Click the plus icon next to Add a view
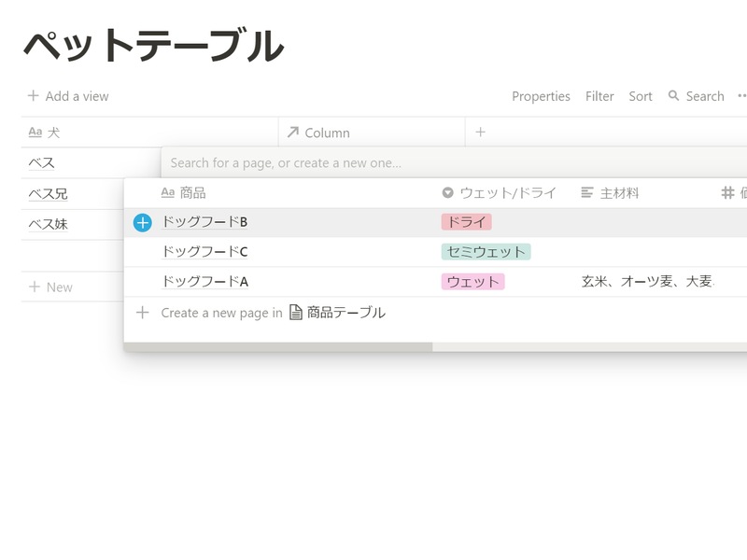Image resolution: width=747 pixels, height=560 pixels. [34, 96]
